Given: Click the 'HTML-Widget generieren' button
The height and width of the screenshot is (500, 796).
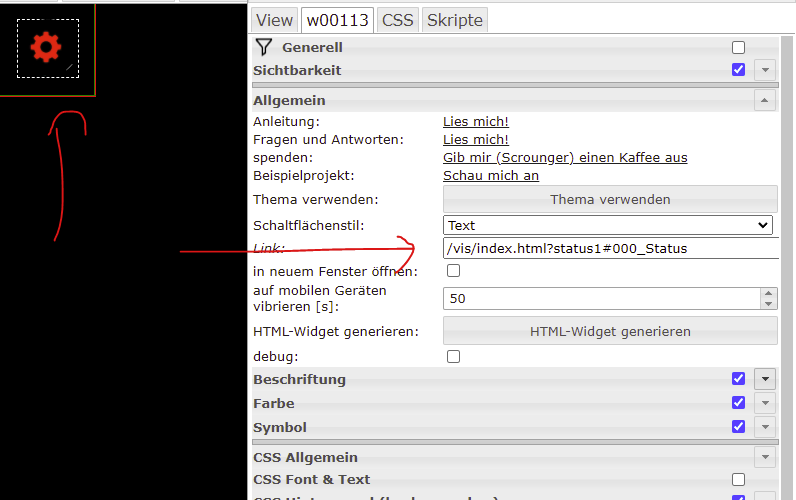Looking at the screenshot, I should [x=610, y=331].
